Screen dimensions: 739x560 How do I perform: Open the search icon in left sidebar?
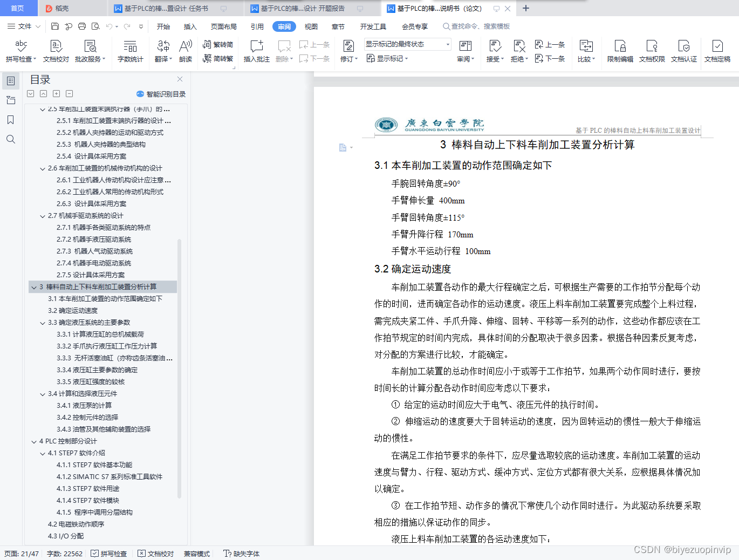[11, 139]
